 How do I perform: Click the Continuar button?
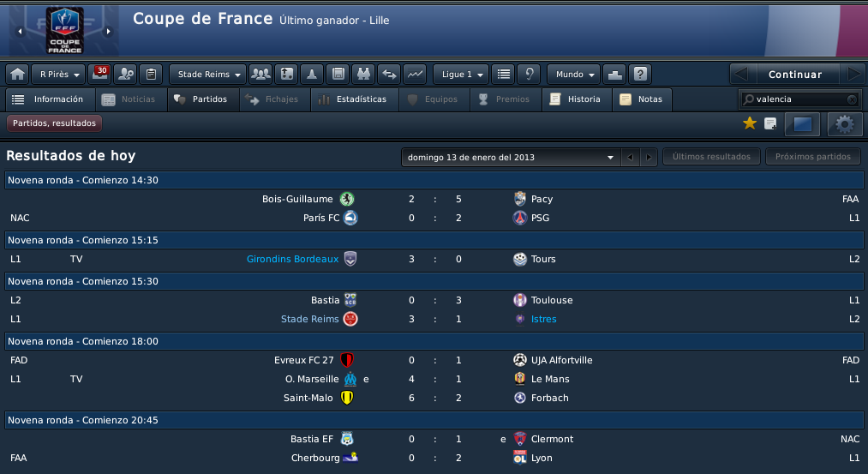coord(795,74)
